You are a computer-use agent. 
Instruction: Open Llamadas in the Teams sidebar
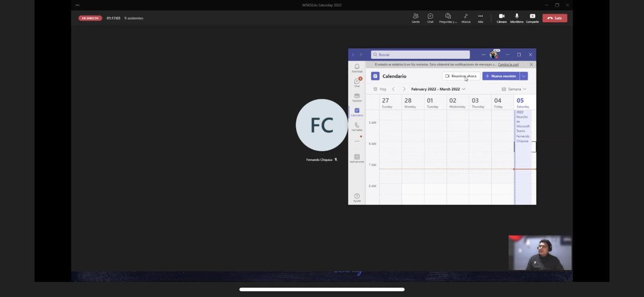click(x=357, y=127)
